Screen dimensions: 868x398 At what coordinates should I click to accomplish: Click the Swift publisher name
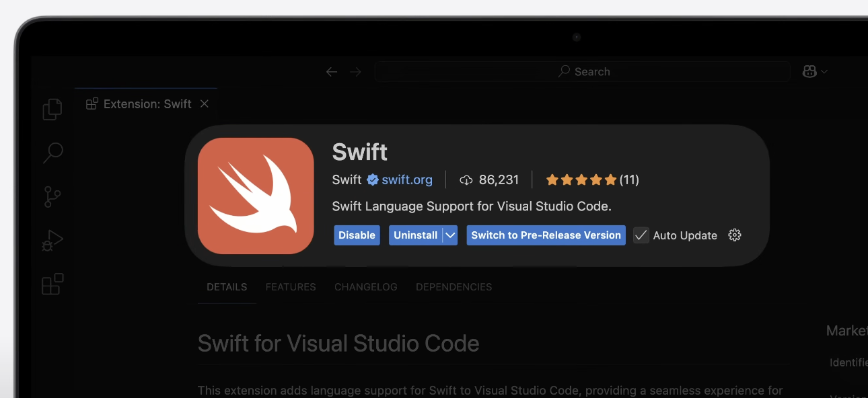(x=347, y=180)
